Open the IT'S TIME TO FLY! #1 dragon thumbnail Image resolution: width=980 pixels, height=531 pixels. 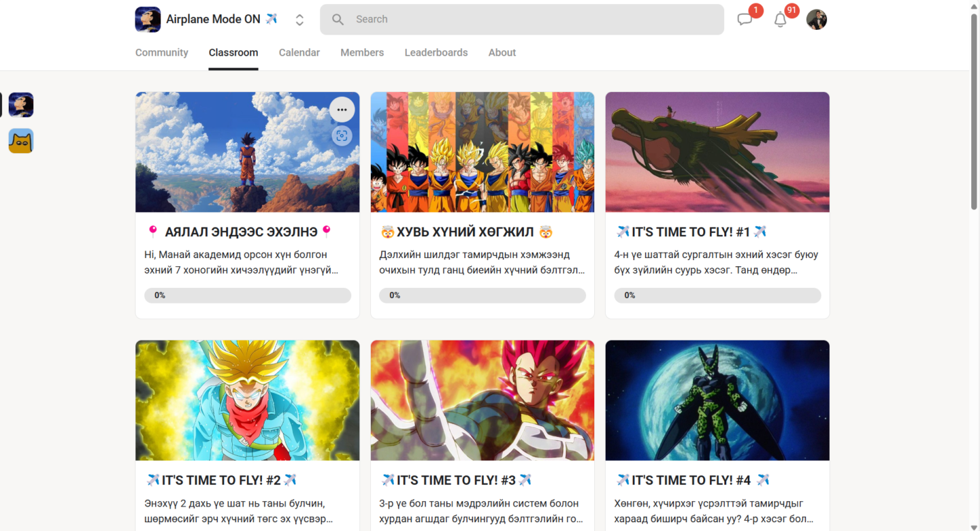717,152
